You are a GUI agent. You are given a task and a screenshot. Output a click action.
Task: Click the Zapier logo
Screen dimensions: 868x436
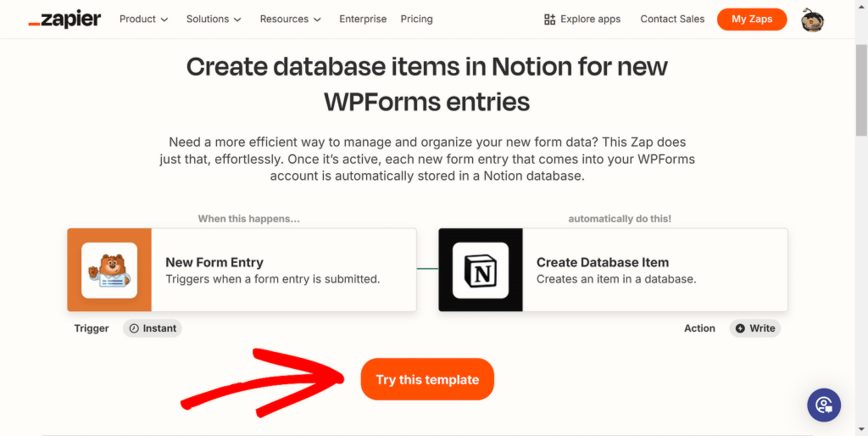[x=64, y=20]
